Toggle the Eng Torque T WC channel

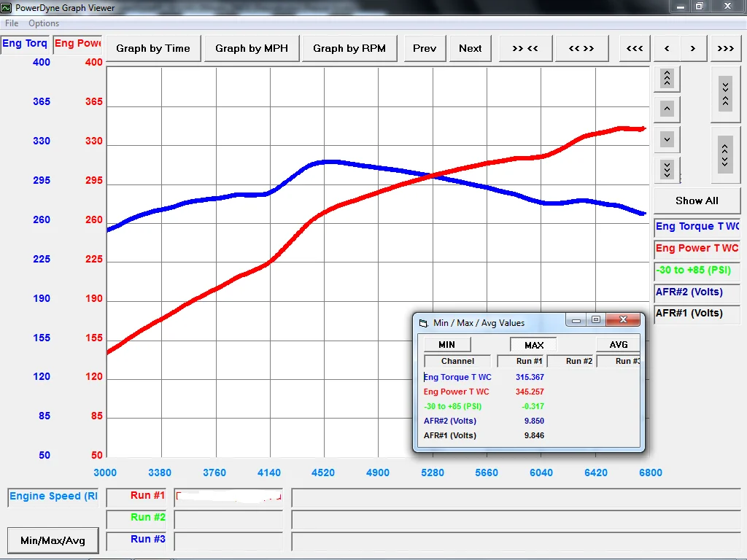point(697,227)
